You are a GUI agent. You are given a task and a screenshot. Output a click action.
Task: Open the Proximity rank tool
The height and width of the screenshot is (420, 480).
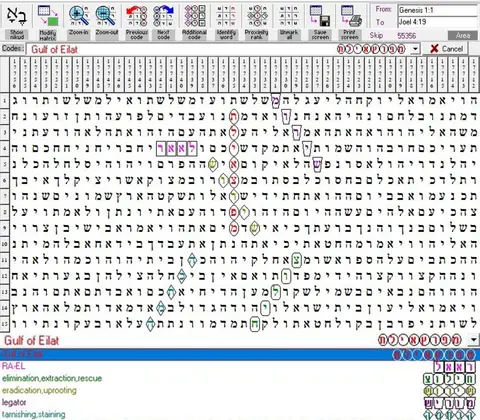coord(257,16)
